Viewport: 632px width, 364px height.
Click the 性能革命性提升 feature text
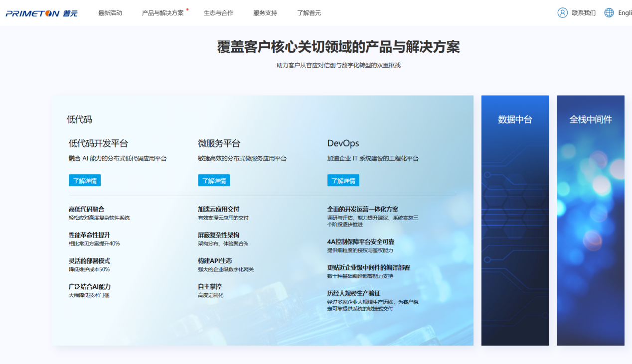(90, 235)
